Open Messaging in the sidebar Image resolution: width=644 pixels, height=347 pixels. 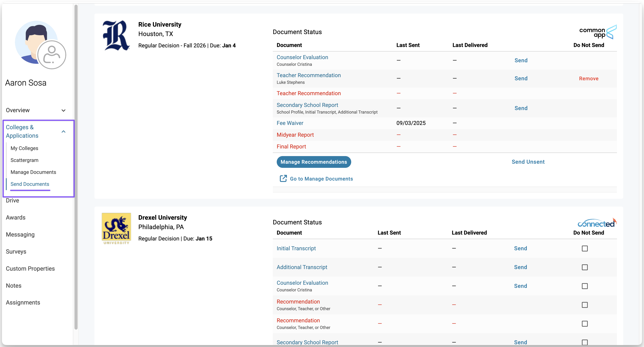click(x=20, y=234)
